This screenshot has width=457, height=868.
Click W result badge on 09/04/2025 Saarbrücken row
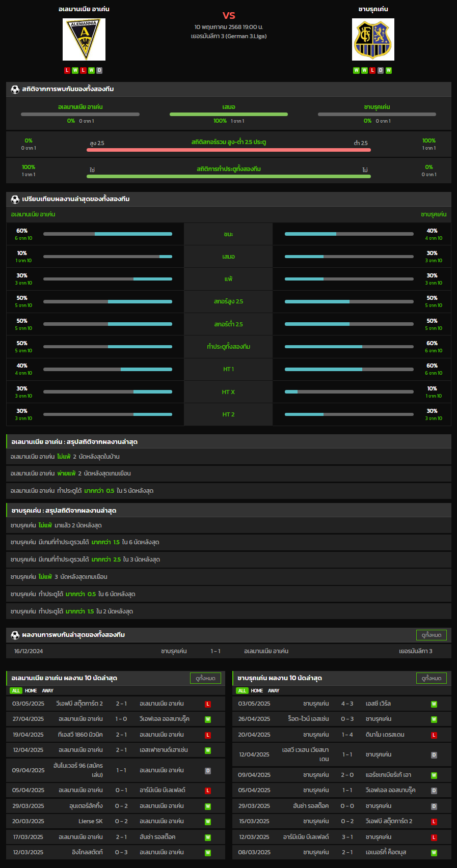tap(434, 775)
